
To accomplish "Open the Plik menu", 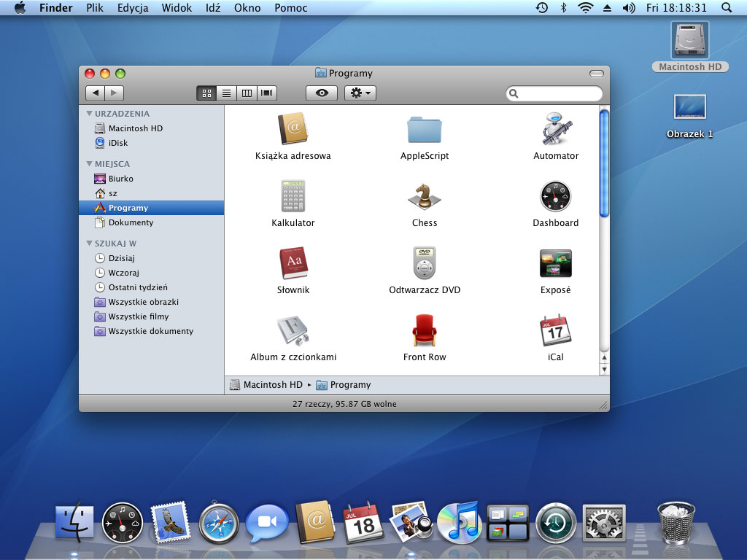I will coord(95,7).
